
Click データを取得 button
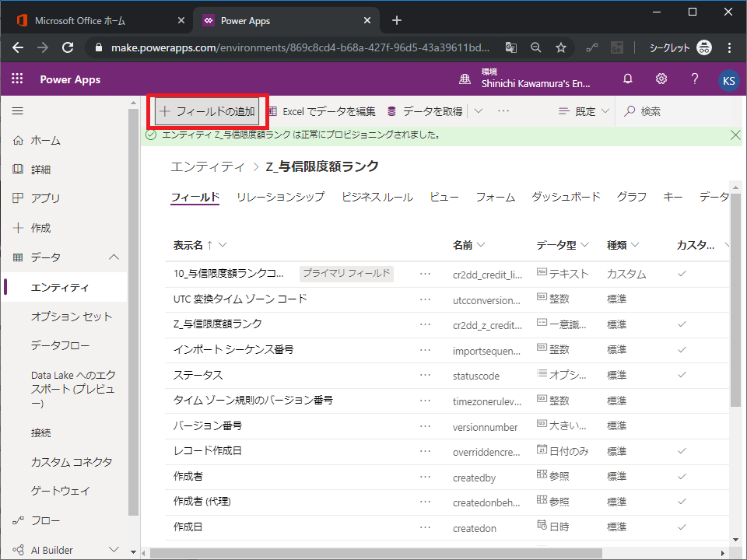[x=425, y=111]
